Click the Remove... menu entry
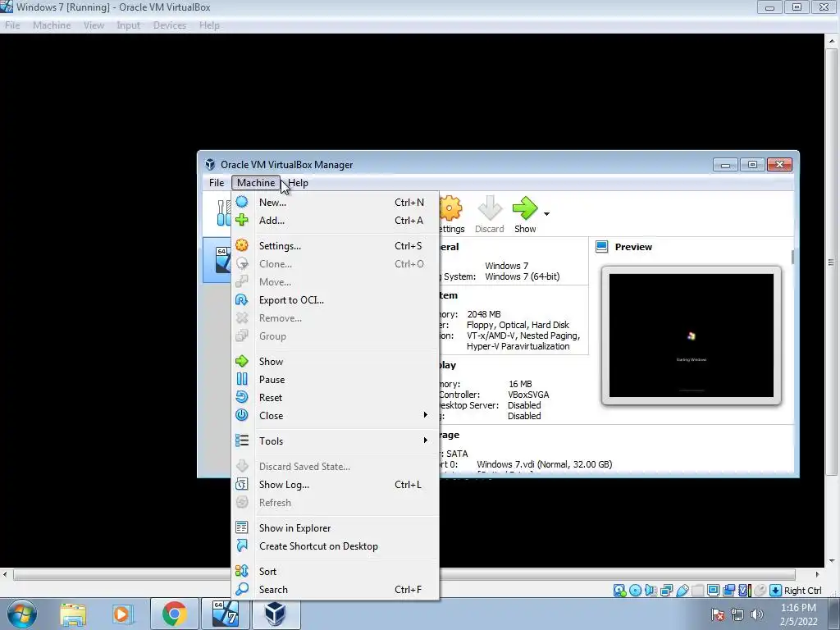Image resolution: width=840 pixels, height=630 pixels. tap(336, 318)
